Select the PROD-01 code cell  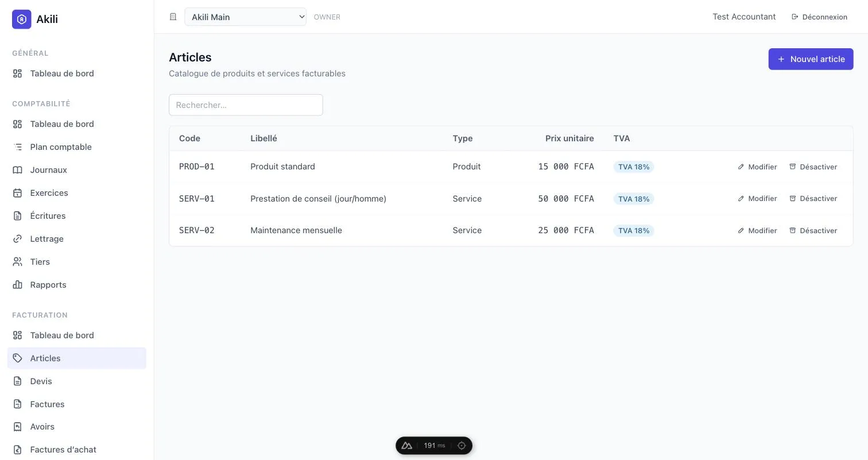coord(197,167)
